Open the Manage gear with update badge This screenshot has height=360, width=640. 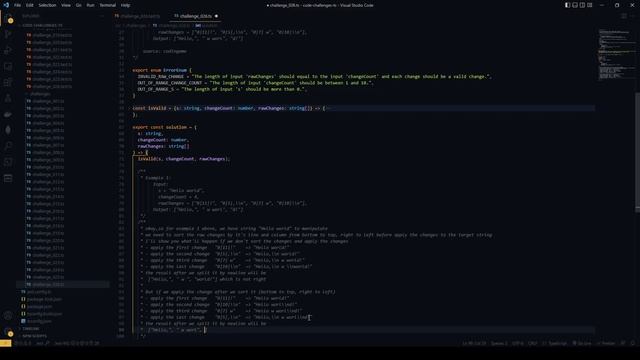[8, 331]
